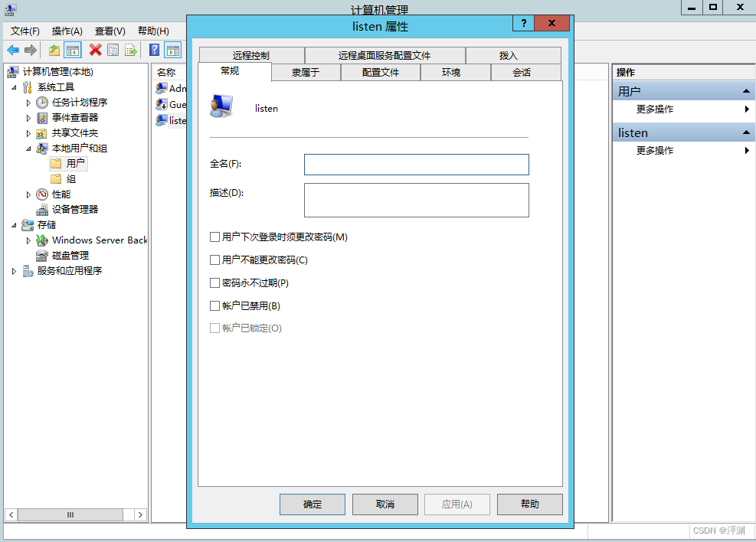Open 更多操作 under listen section
This screenshot has width=756, height=542.
pos(655,151)
